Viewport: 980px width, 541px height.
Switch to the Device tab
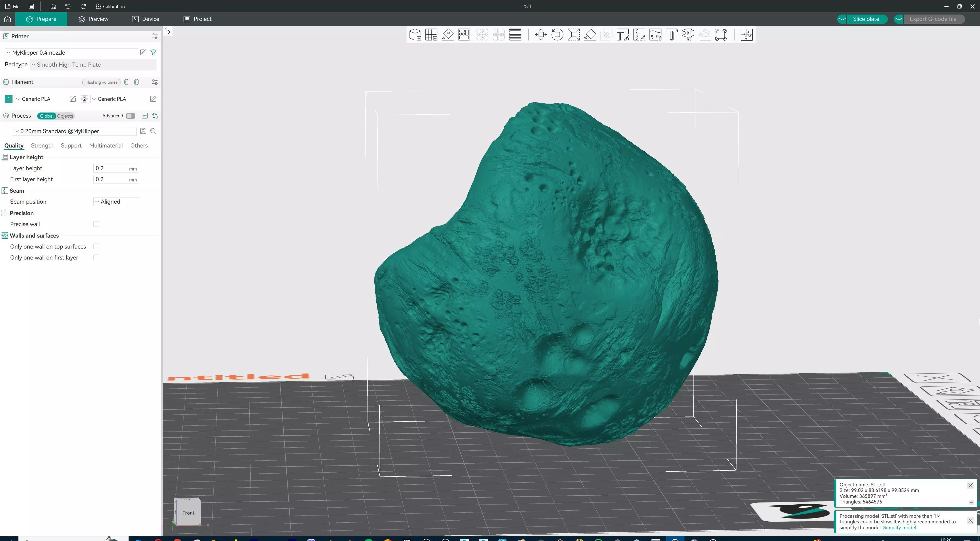[146, 19]
